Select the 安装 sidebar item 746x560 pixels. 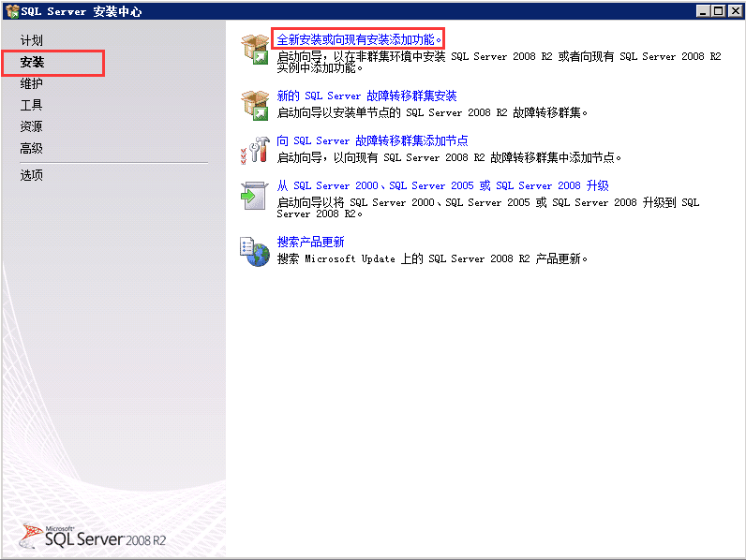(x=32, y=63)
